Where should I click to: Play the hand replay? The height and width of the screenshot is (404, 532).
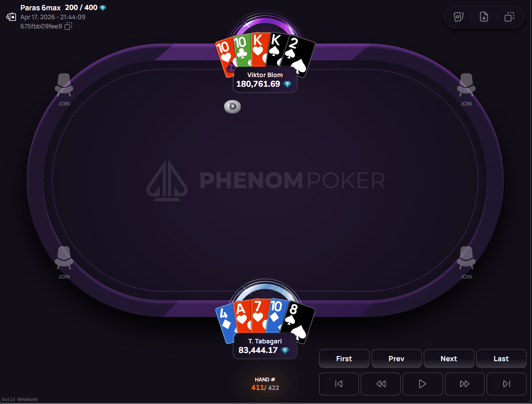point(423,384)
